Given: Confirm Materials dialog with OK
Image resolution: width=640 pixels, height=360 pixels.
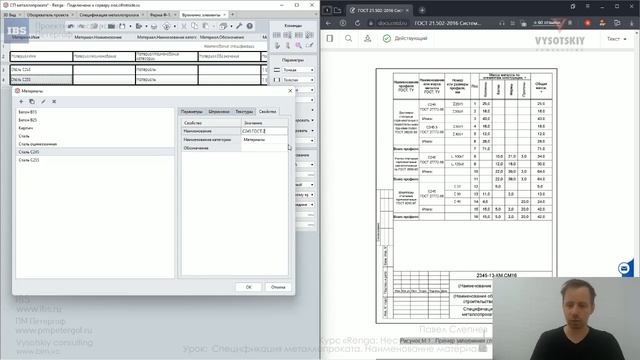Looking at the screenshot, I should point(249,287).
